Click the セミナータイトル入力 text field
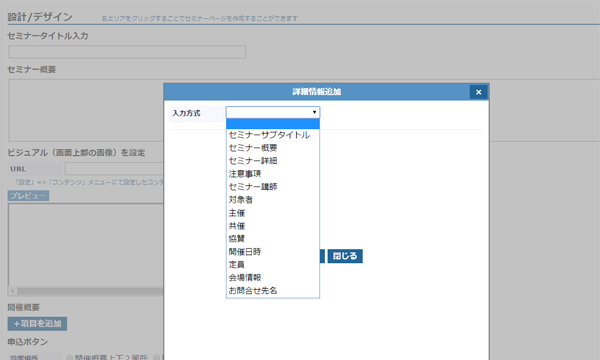The width and height of the screenshot is (600, 360). point(127,52)
